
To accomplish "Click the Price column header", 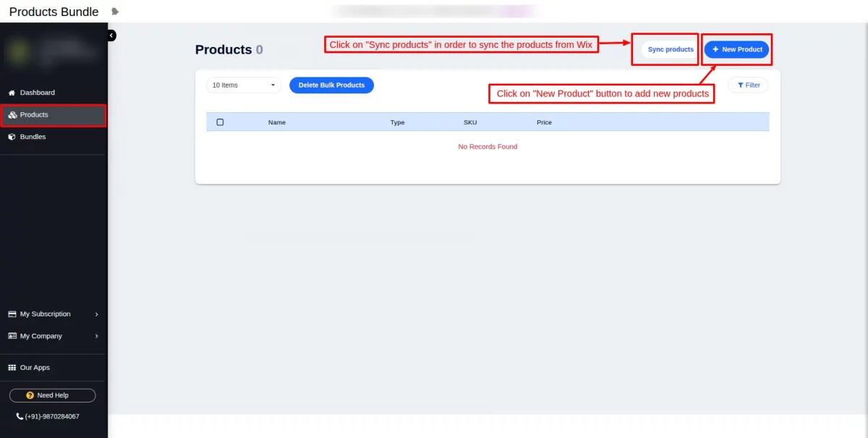I will [x=544, y=122].
